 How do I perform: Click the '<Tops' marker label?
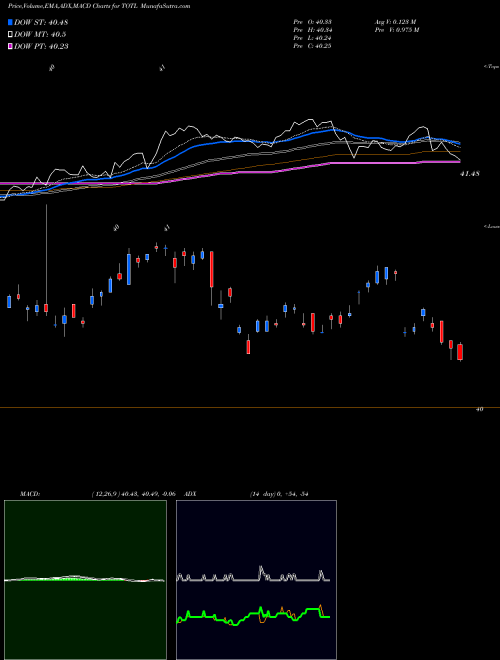click(x=492, y=67)
